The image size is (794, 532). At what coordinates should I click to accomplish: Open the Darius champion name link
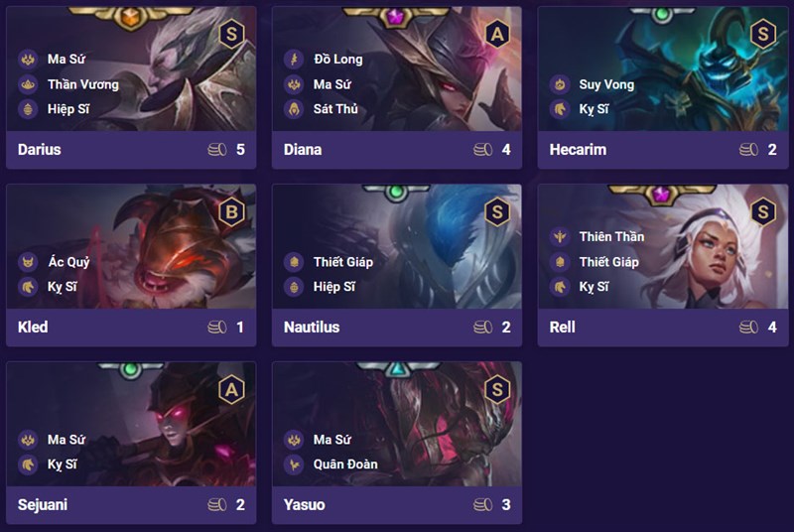(x=40, y=150)
